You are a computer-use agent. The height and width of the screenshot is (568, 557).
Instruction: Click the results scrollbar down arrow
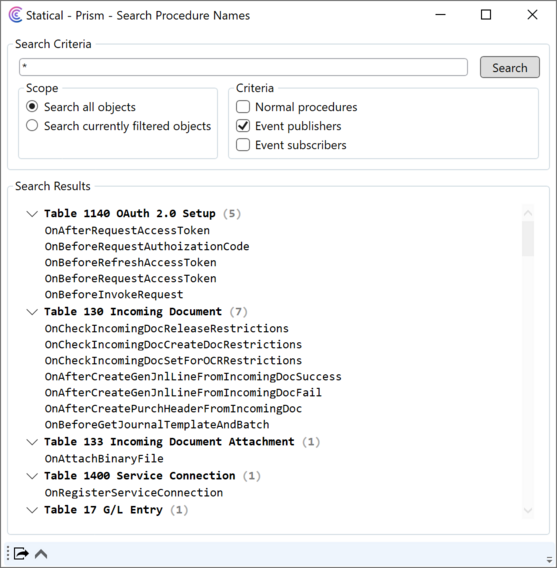(528, 510)
